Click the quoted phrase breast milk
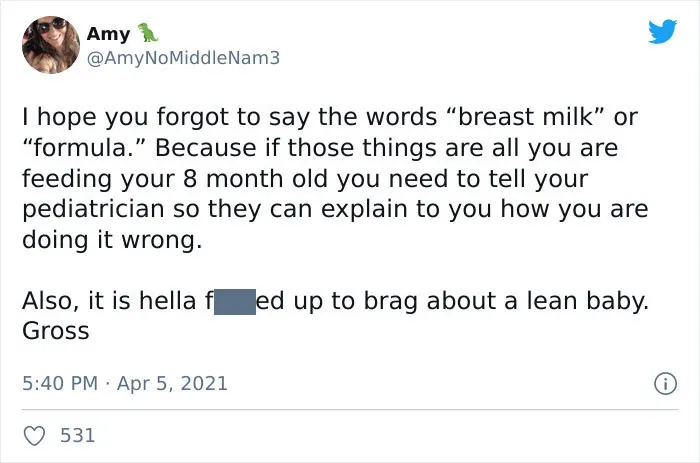The image size is (700, 463). pos(525,117)
